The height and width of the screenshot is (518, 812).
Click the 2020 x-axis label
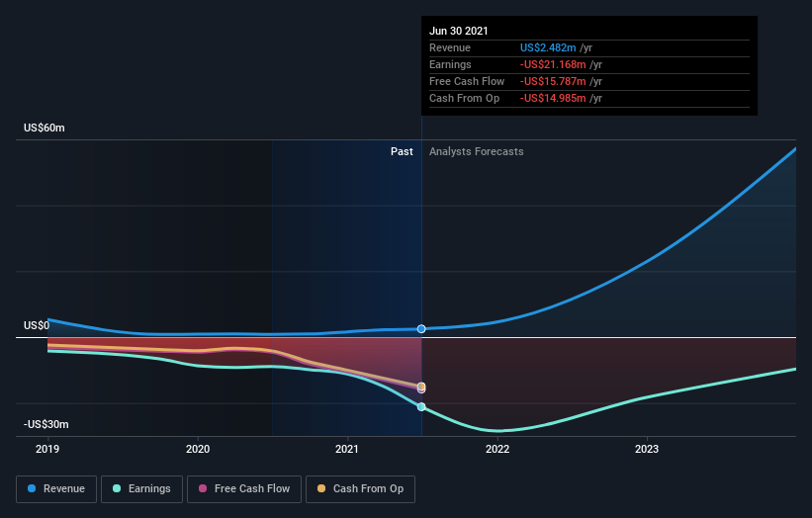click(198, 449)
